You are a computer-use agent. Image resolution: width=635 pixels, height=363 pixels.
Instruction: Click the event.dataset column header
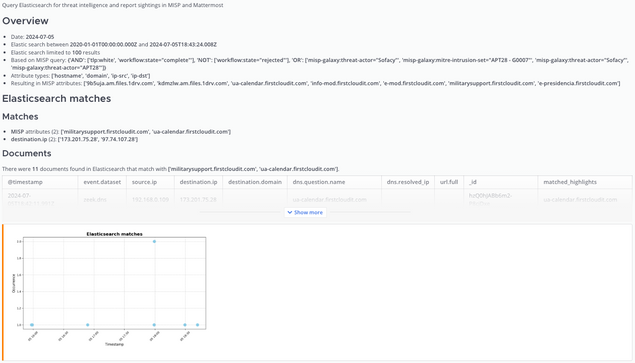pos(102,182)
